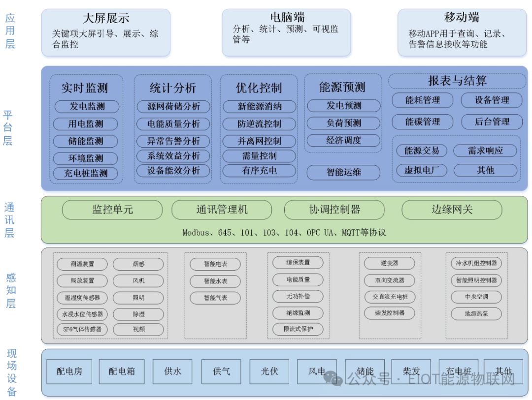
Task: Click 其他 beside 虚拟电厂
Action: point(486,170)
